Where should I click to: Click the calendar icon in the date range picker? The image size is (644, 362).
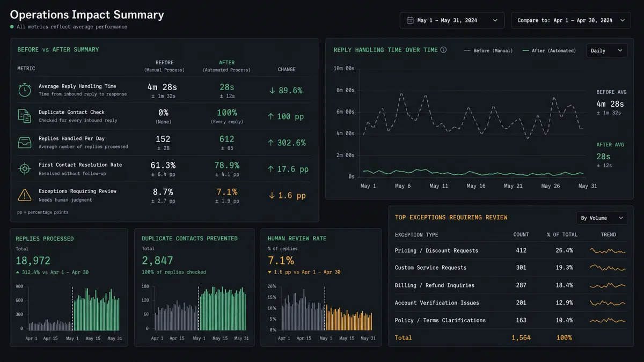click(410, 20)
